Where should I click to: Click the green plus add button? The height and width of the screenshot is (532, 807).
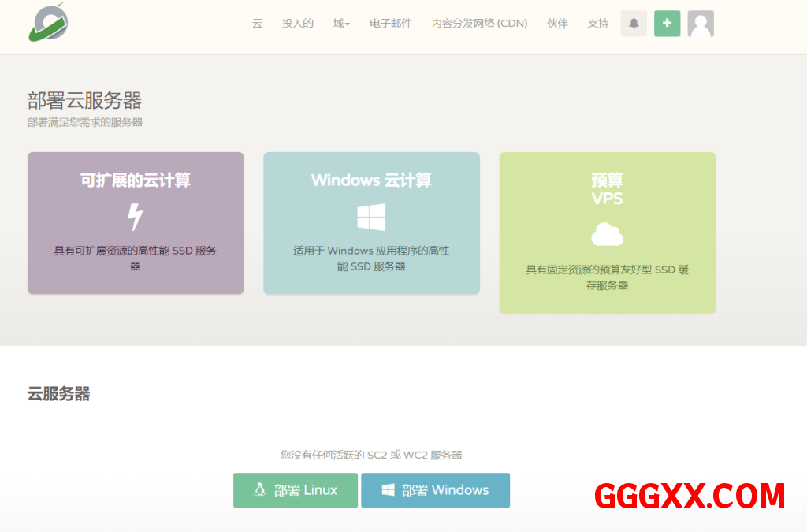point(667,24)
